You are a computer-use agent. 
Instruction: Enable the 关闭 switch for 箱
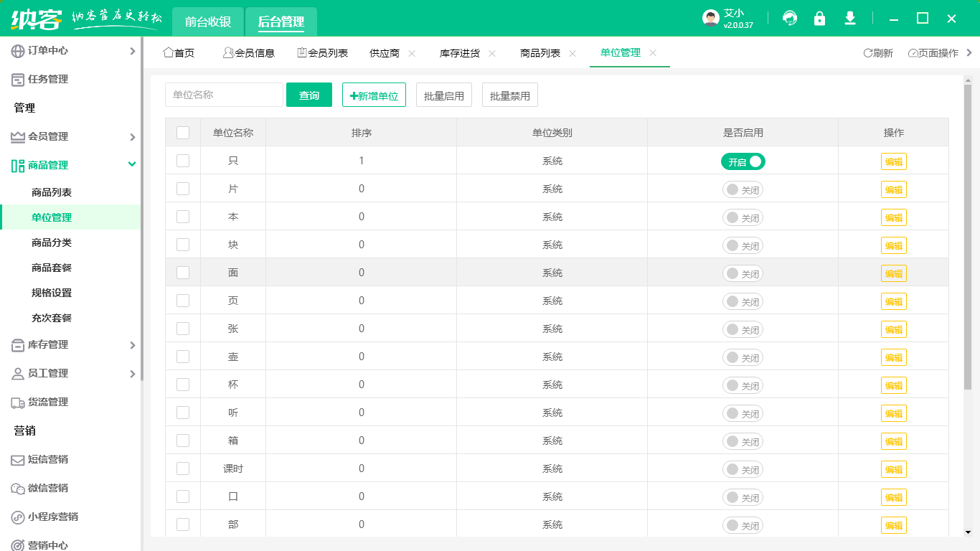point(743,441)
